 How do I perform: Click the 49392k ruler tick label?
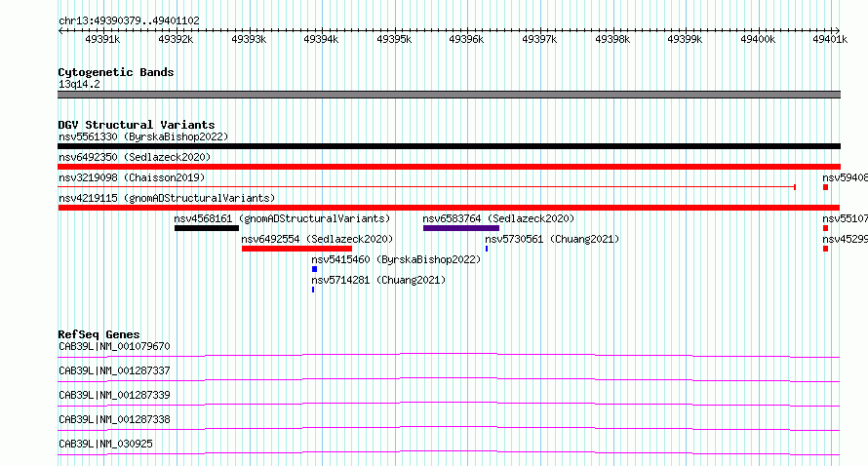176,39
